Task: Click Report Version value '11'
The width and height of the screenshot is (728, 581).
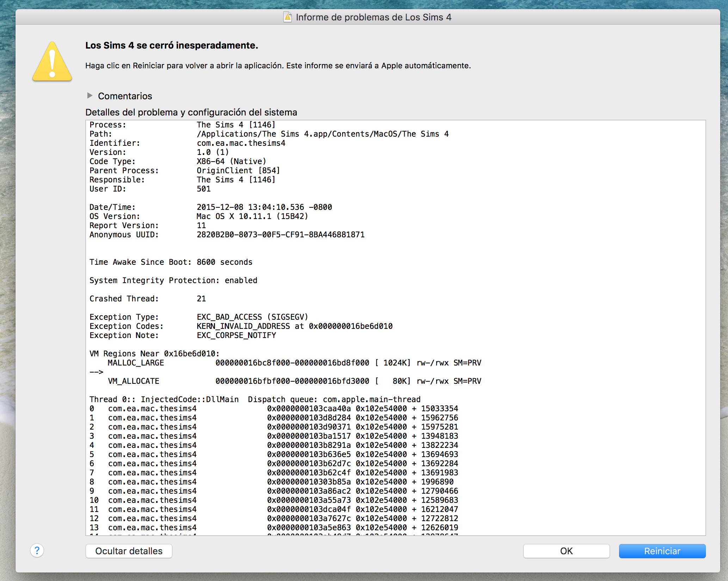Action: 201,225
